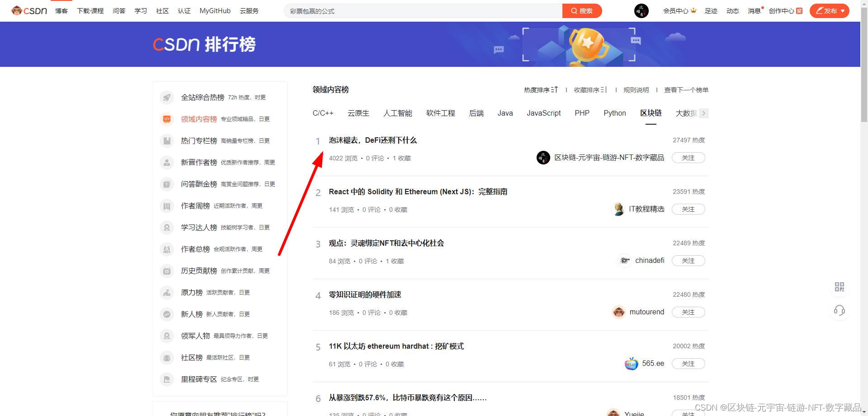Expand more category tabs with right chevron
This screenshot has height=416, width=868.
point(703,113)
